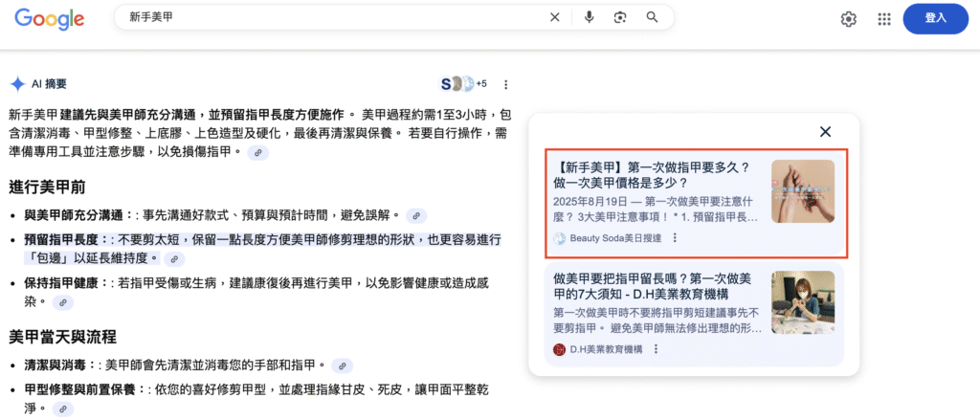Click inside the 新手美甲 search field
The height and width of the screenshot is (420, 980).
click(x=325, y=17)
